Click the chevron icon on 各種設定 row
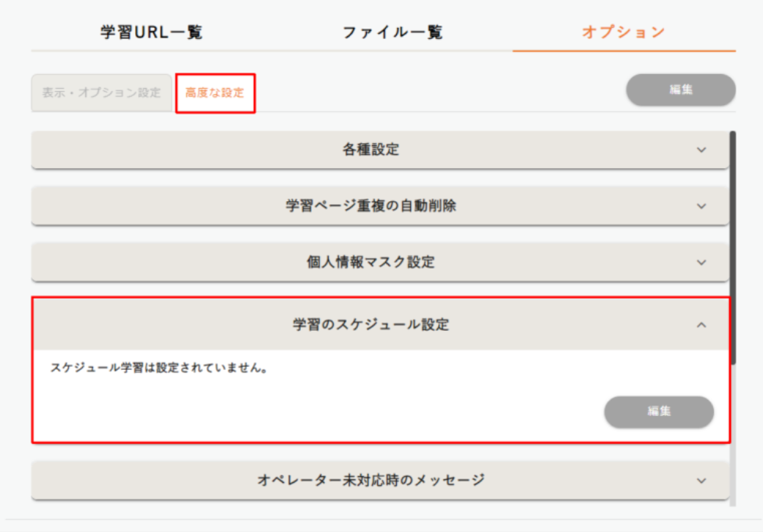 [701, 150]
